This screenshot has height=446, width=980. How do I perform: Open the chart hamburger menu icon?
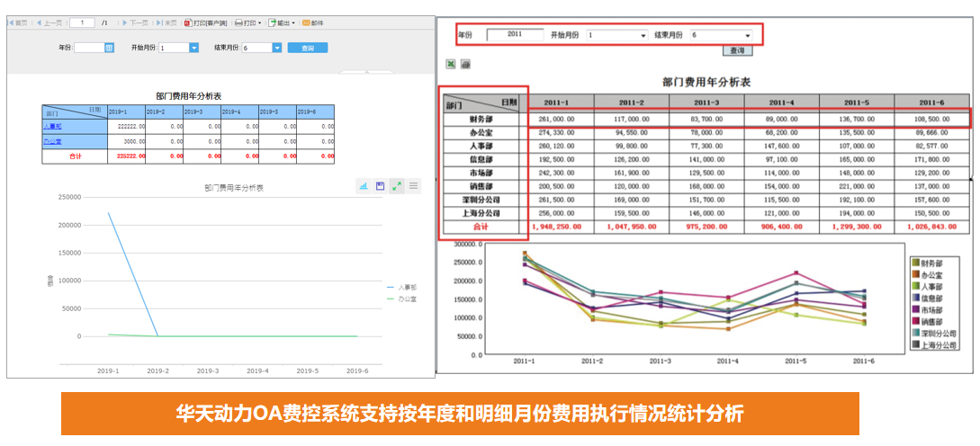[x=413, y=185]
